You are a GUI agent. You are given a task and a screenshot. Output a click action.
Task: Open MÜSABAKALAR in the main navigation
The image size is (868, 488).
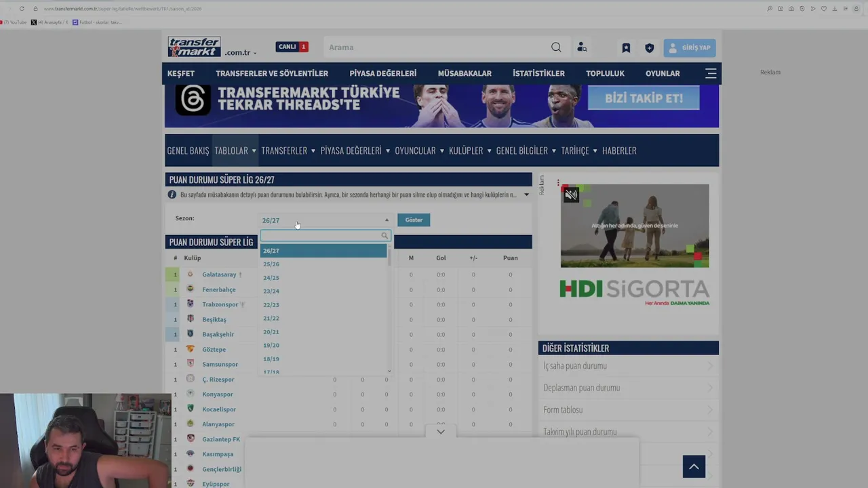pyautogui.click(x=465, y=73)
